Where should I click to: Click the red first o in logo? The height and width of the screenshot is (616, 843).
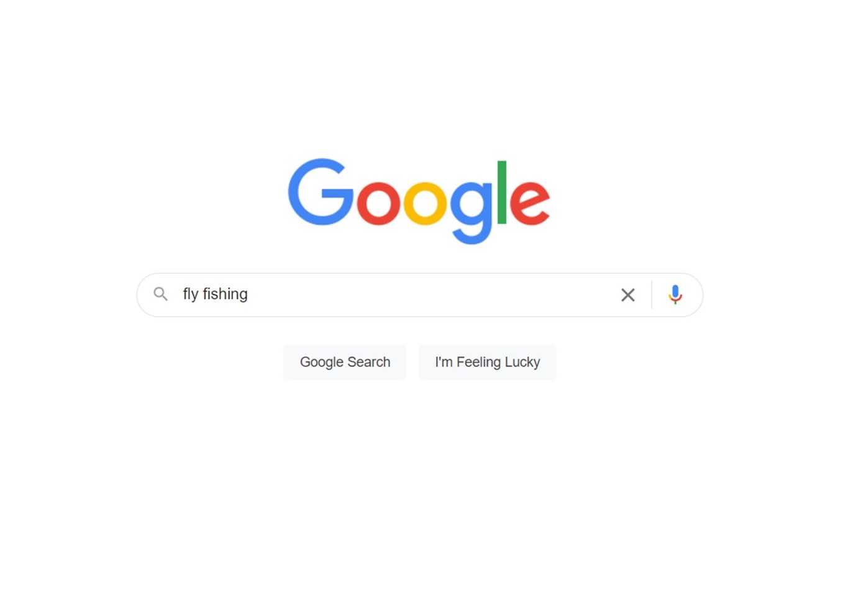tap(378, 202)
